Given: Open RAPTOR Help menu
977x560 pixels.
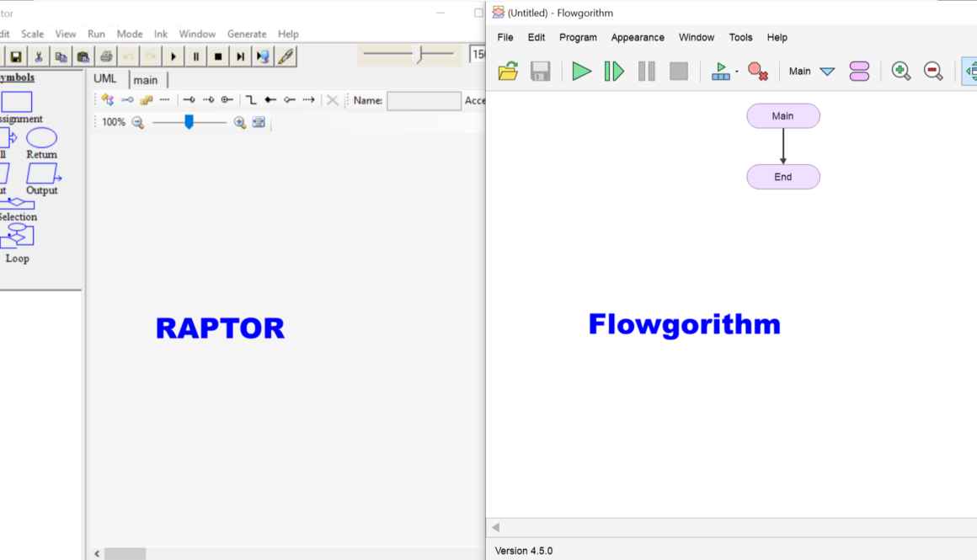Looking at the screenshot, I should [x=288, y=34].
